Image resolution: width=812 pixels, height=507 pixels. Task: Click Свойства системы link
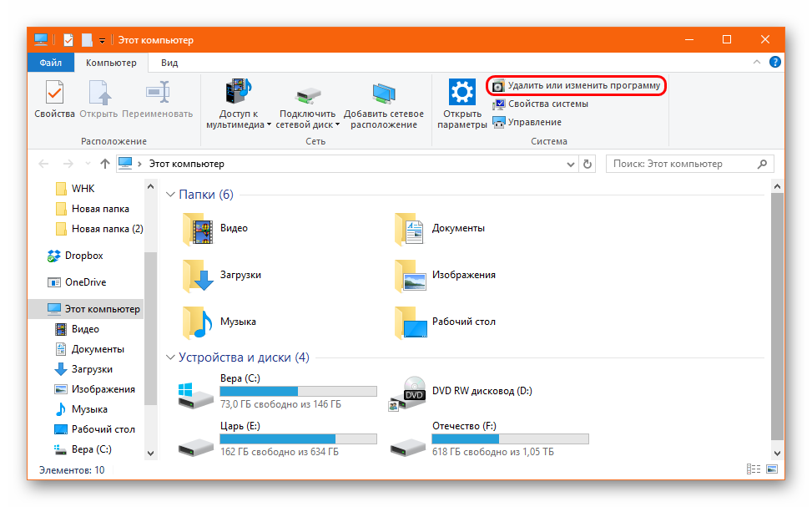point(547,104)
